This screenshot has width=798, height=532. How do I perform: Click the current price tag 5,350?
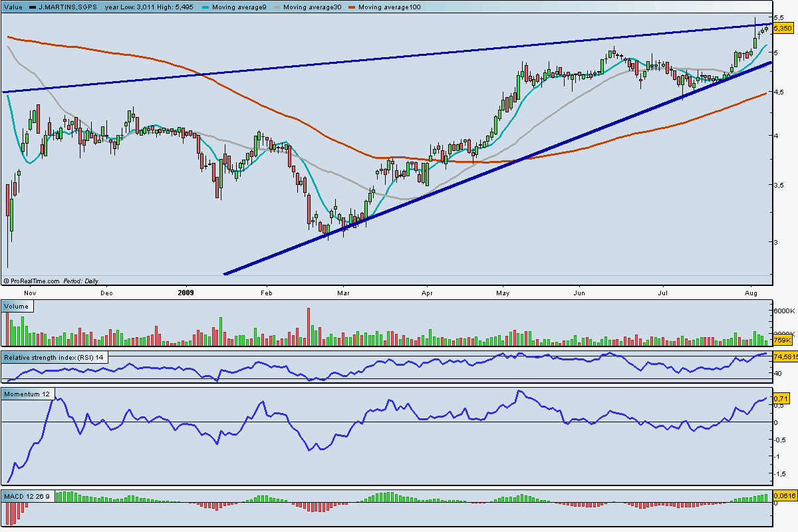[783, 29]
